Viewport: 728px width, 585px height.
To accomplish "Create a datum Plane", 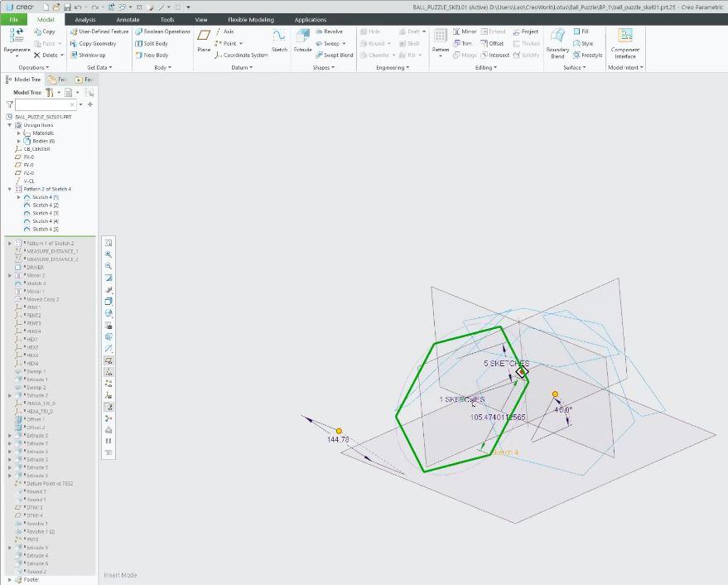I will click(204, 39).
